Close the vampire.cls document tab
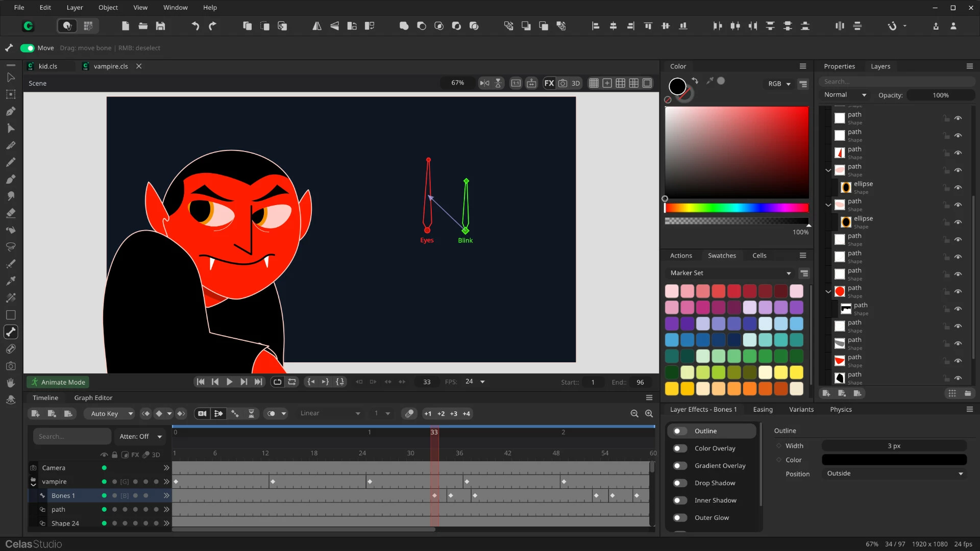The width and height of the screenshot is (980, 551). point(139,66)
